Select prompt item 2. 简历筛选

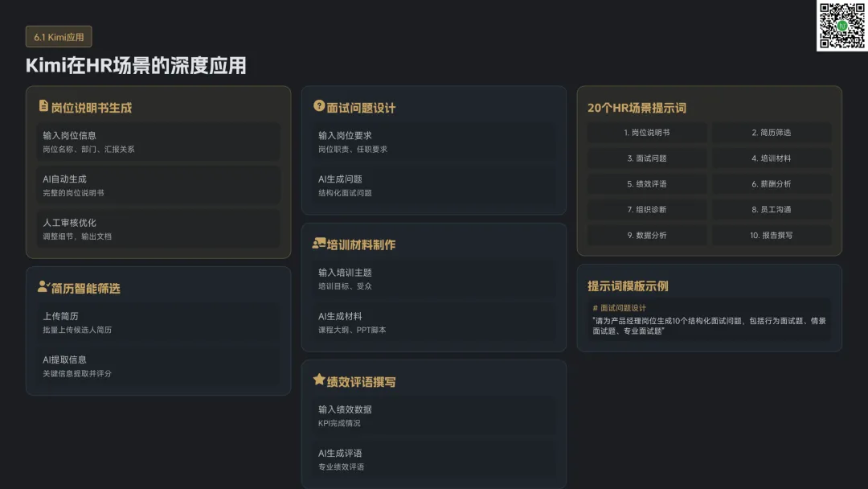click(x=772, y=133)
